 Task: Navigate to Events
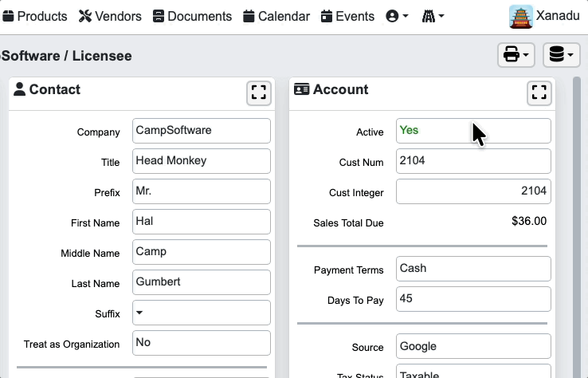(347, 17)
